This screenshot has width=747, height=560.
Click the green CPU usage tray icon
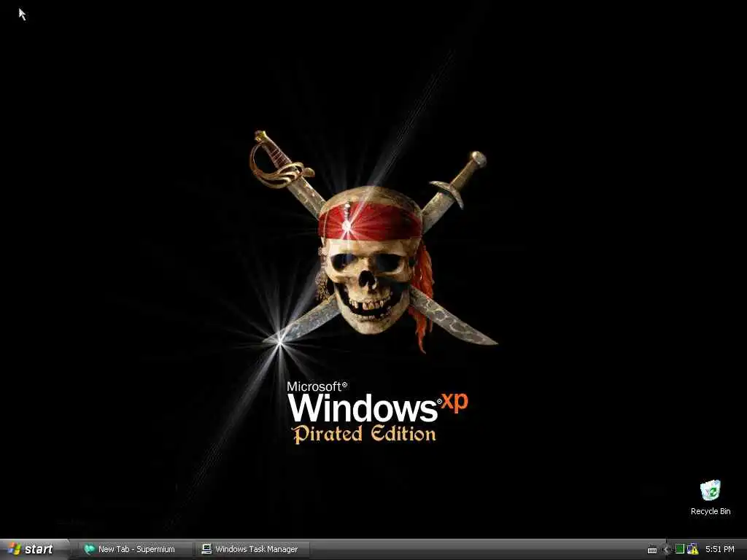(680, 549)
